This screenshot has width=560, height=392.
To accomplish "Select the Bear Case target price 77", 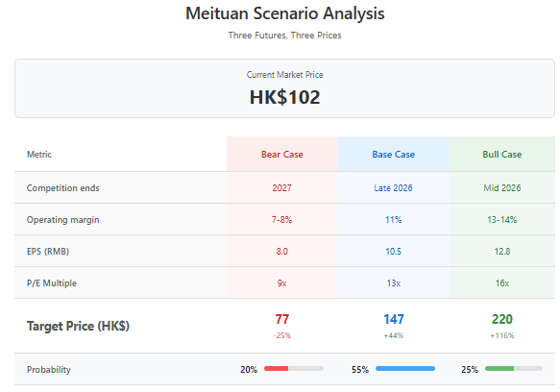I will click(281, 319).
